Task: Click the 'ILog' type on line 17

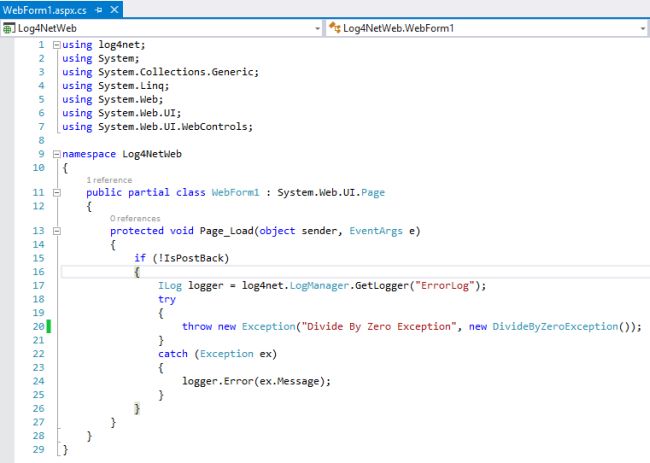Action: 170,286
